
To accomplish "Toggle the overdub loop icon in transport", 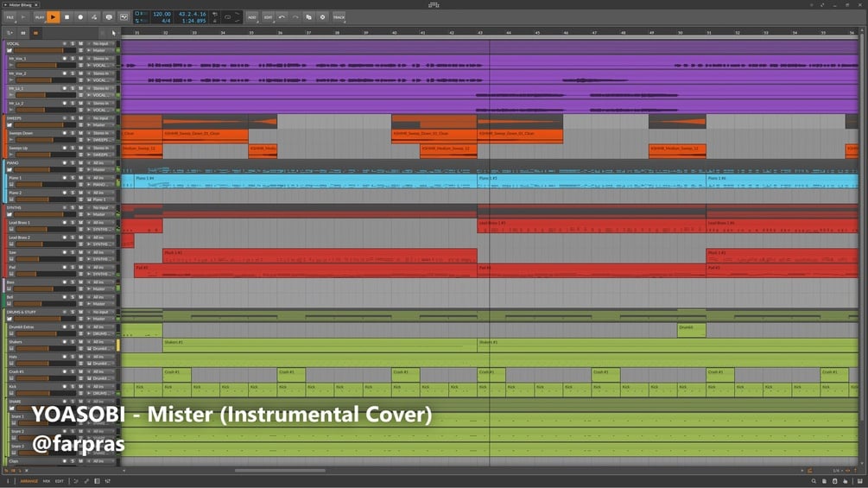I will tap(109, 17).
